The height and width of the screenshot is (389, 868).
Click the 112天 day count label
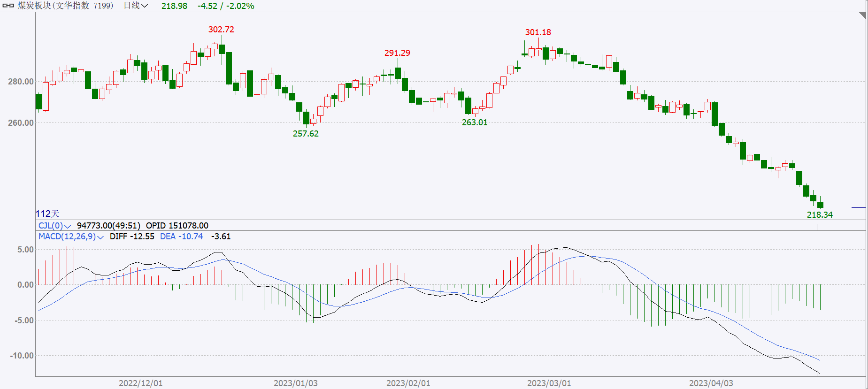[x=47, y=214]
